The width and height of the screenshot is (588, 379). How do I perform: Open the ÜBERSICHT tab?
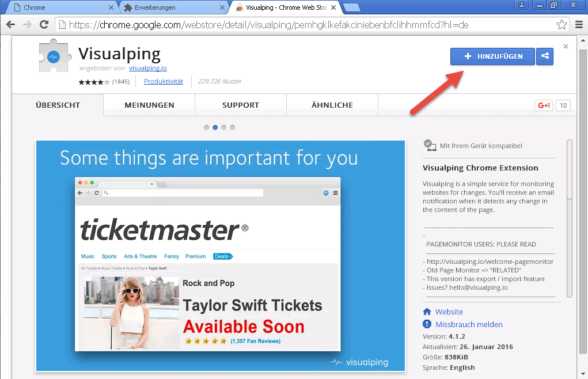58,105
